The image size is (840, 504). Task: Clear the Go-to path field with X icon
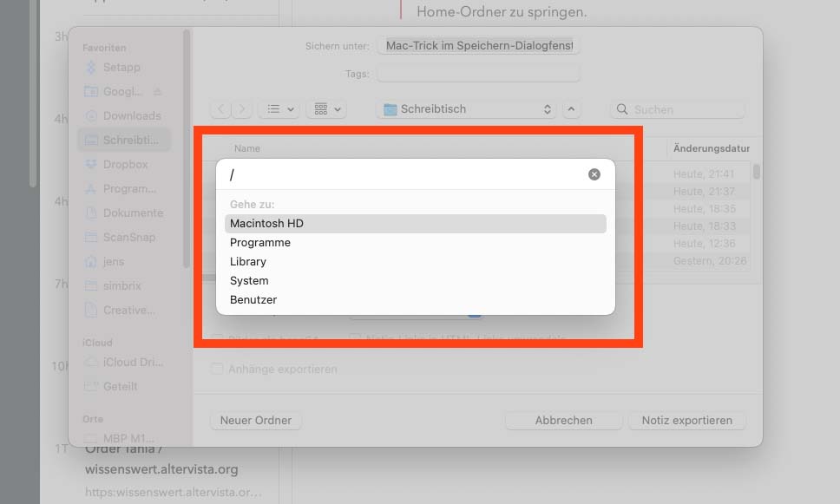pyautogui.click(x=594, y=174)
